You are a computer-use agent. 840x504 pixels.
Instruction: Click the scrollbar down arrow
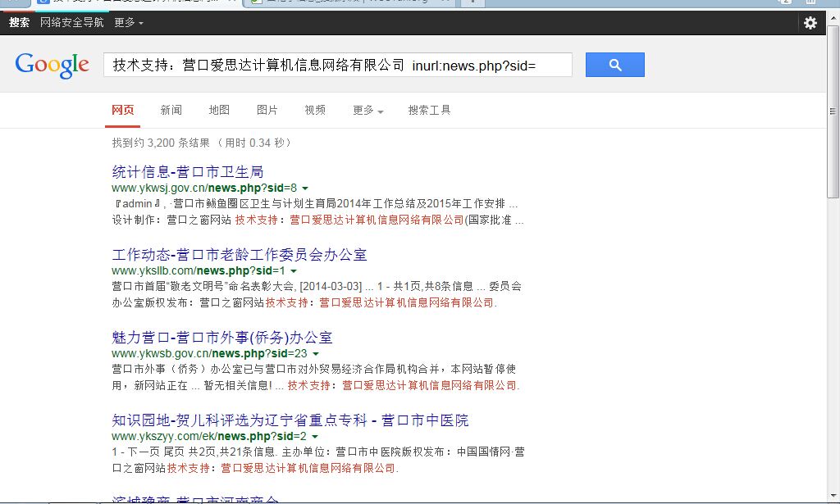(x=833, y=496)
